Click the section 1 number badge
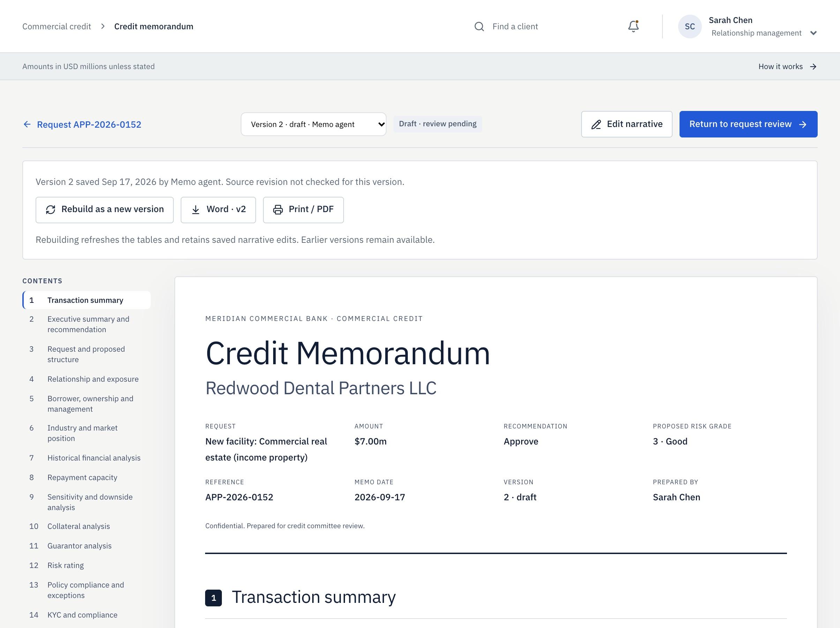840x628 pixels. point(213,598)
